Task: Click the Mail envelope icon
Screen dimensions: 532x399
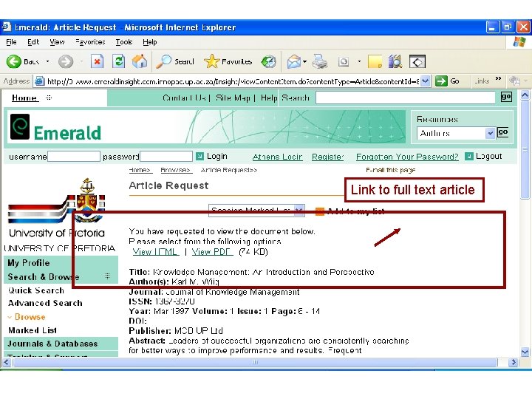Action: (x=294, y=62)
